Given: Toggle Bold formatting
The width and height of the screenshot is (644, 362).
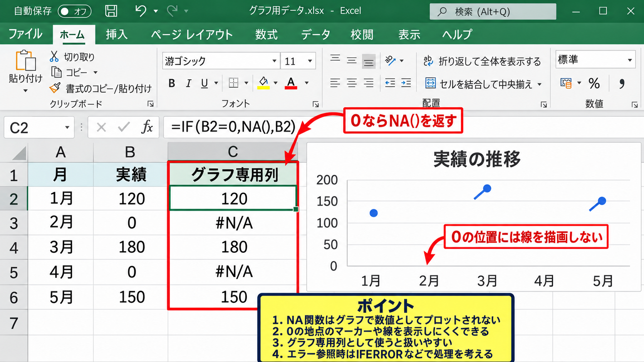Looking at the screenshot, I should (x=172, y=83).
